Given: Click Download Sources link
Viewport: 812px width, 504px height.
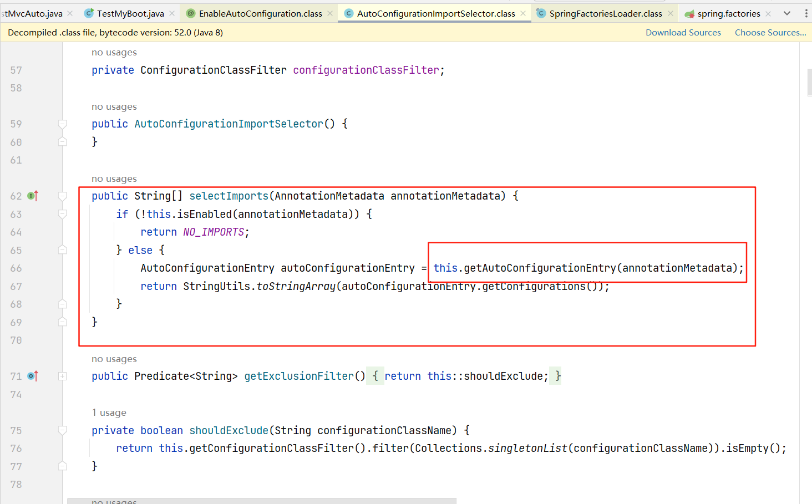Looking at the screenshot, I should pos(683,33).
